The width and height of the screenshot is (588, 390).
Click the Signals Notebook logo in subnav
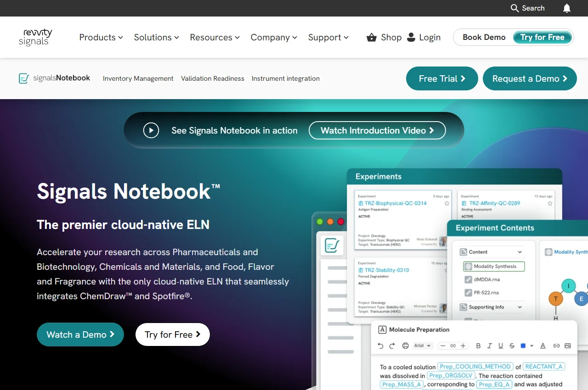54,78
